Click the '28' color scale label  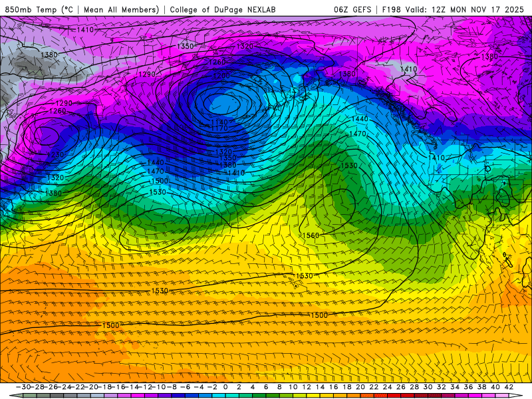pos(414,387)
